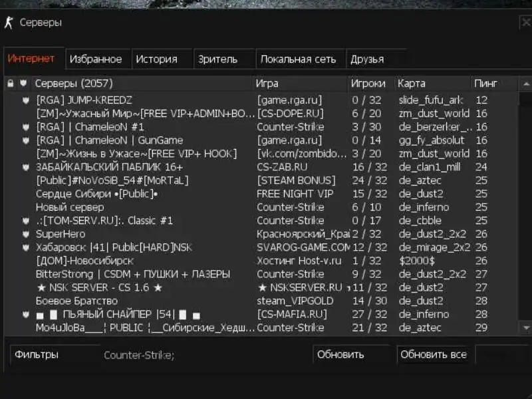This screenshot has width=532, height=399.
Task: Click game cell steam_VIPGOLD
Action: (295, 301)
